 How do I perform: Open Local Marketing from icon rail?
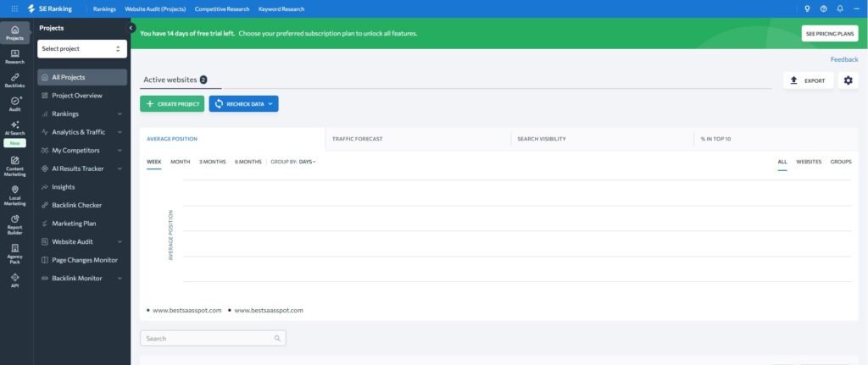pyautogui.click(x=15, y=194)
